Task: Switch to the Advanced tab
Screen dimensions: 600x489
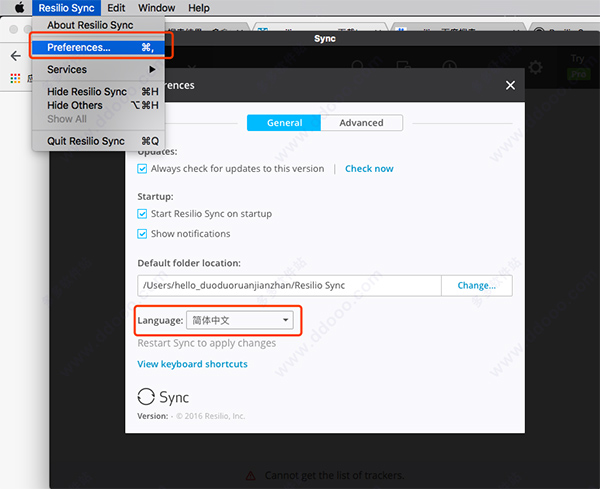Action: [361, 123]
